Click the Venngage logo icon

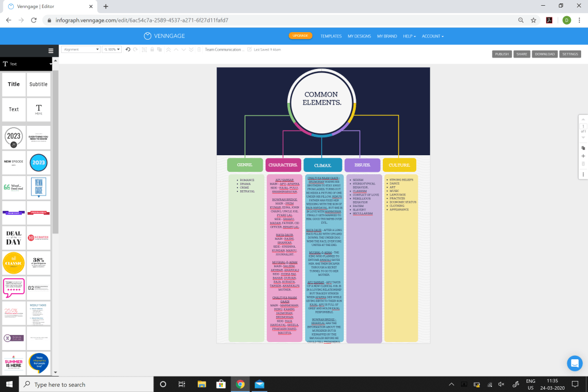point(148,36)
